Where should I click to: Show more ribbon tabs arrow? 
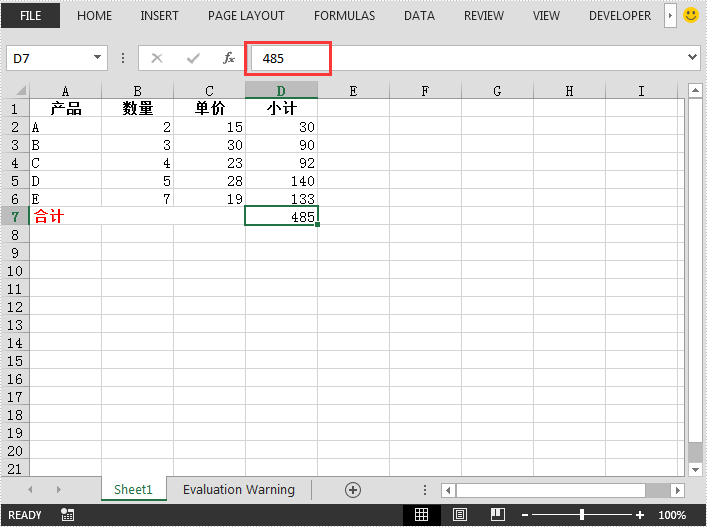(x=670, y=16)
